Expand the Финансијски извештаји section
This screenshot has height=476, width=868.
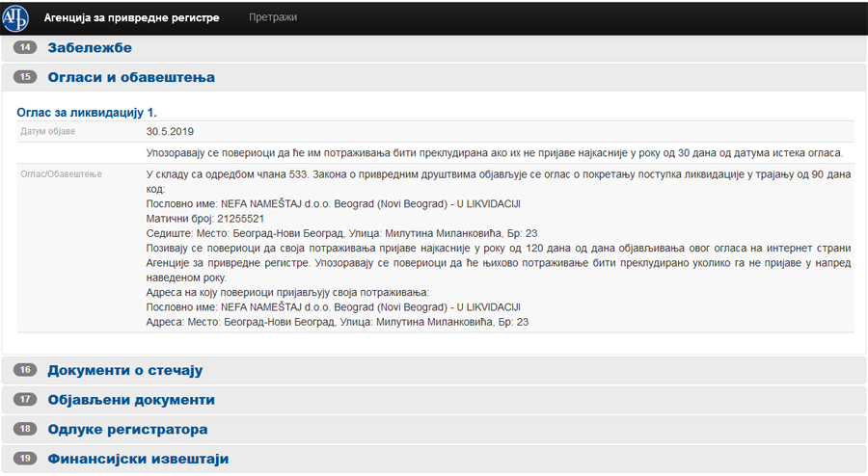click(138, 459)
